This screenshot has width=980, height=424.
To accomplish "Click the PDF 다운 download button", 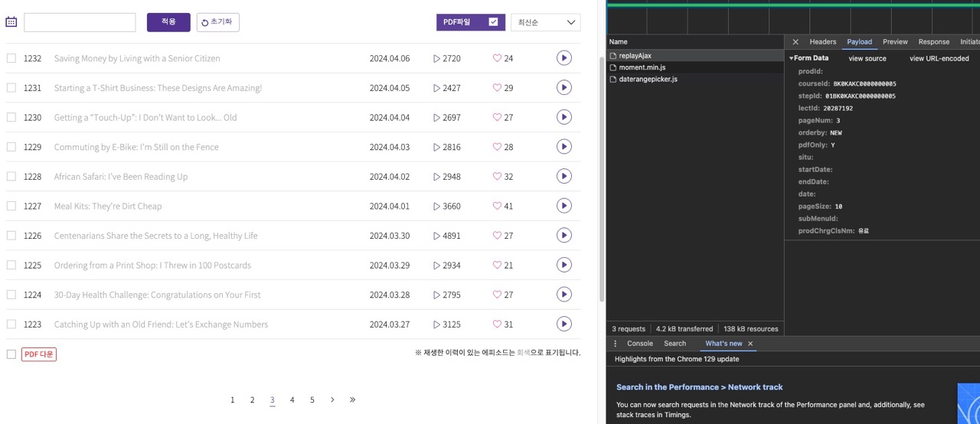I will coord(39,354).
